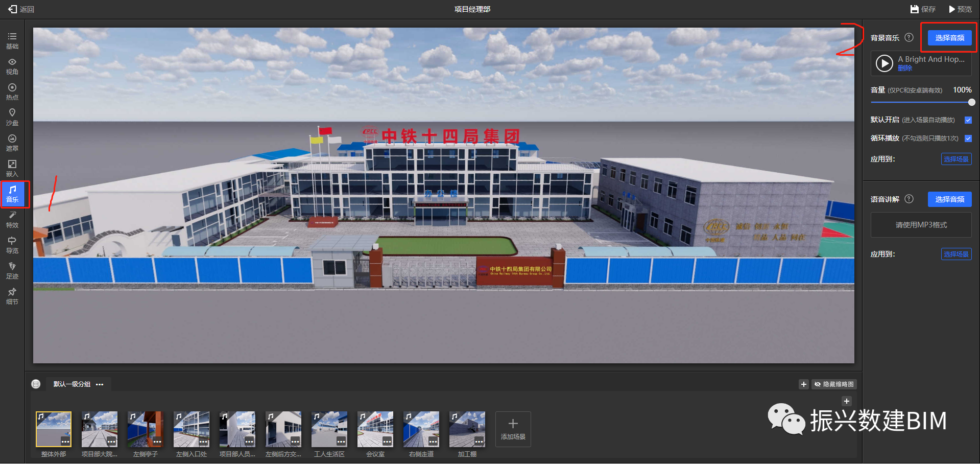The width and height of the screenshot is (980, 464).
Task: Open the more menu on 整体外部 thumbnail
Action: (65, 441)
